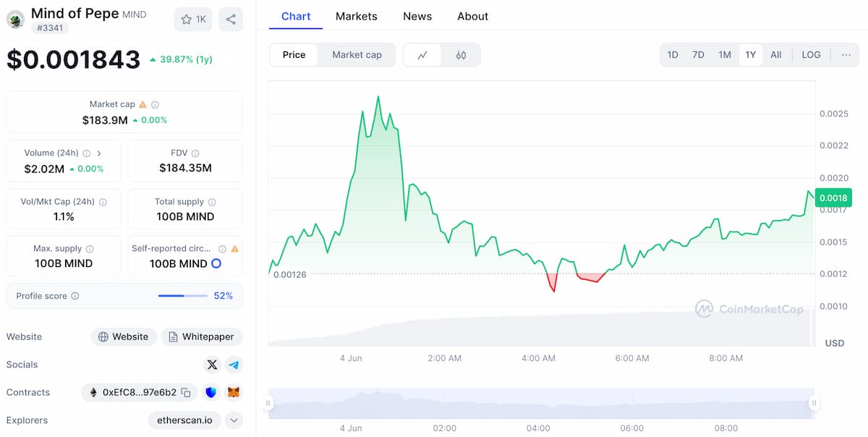
Task: Add Mind of Pepe to watchlist star
Action: pyautogui.click(x=193, y=20)
